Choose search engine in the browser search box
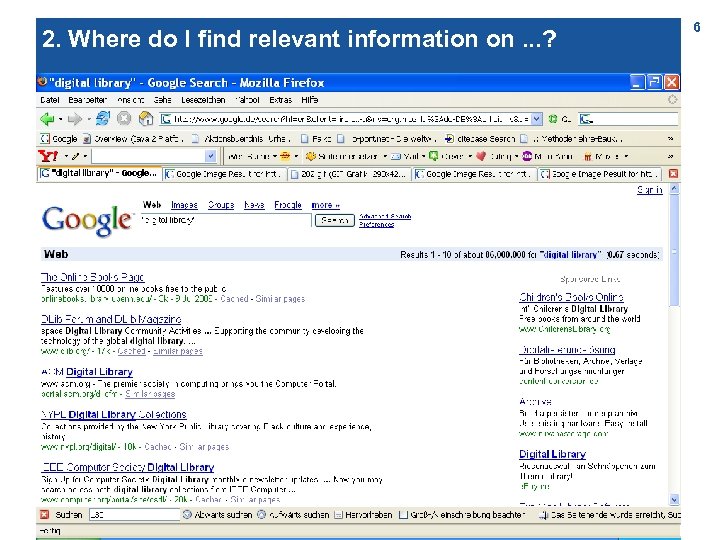The image size is (720, 540). pos(586,119)
